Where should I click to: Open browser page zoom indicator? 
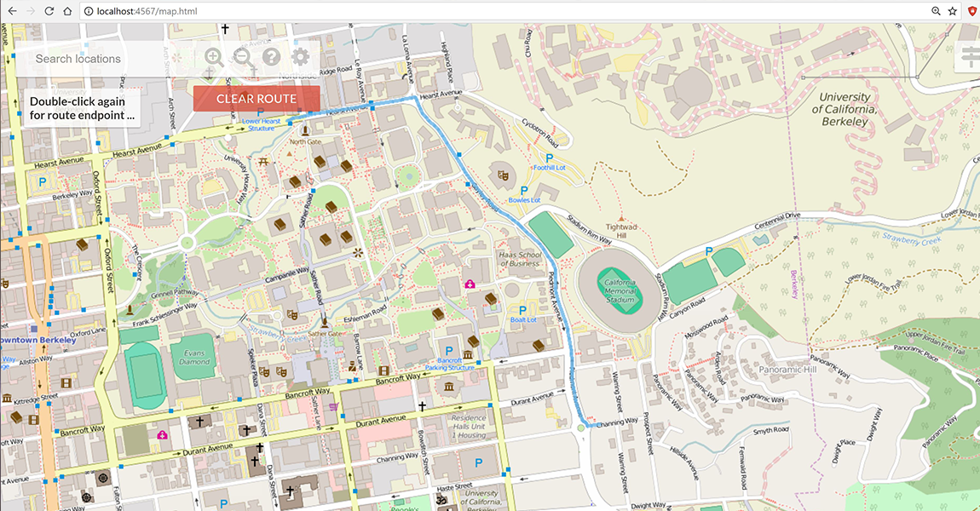[x=936, y=11]
